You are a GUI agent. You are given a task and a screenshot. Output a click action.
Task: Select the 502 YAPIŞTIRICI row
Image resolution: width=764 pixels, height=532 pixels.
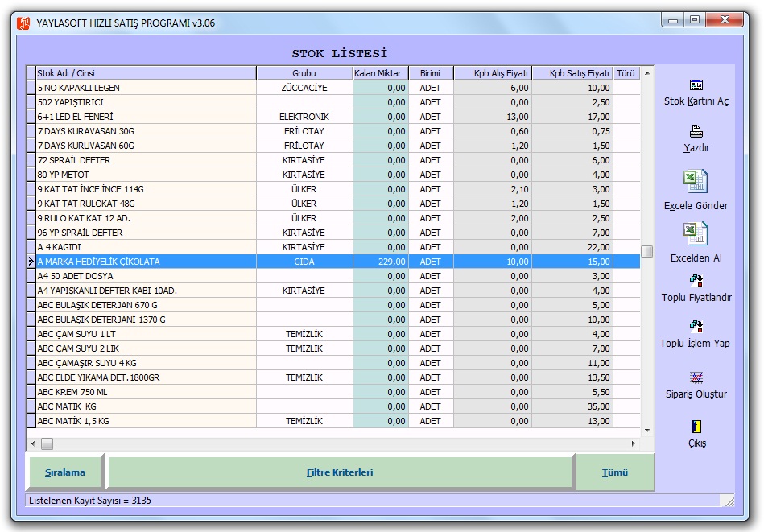coord(333,102)
